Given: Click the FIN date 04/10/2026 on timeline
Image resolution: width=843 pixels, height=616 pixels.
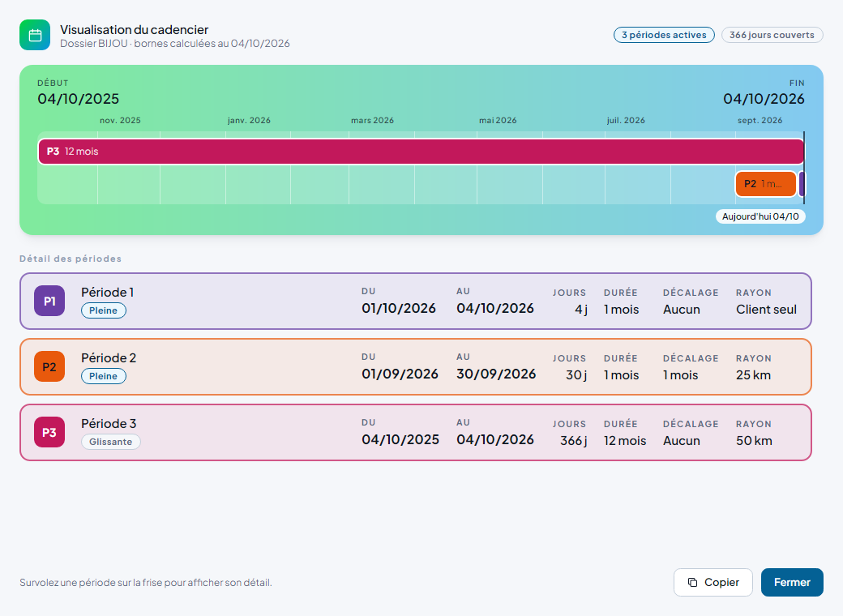Looking at the screenshot, I should point(764,99).
